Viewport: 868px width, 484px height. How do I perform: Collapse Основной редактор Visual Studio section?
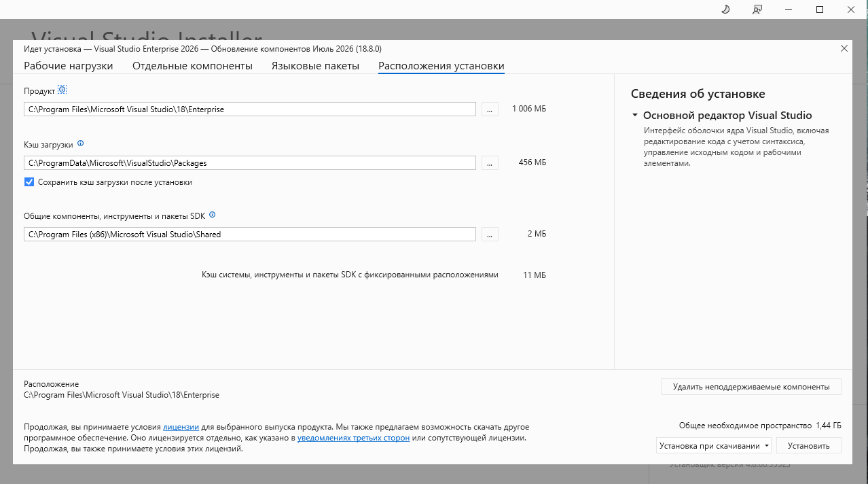click(634, 116)
